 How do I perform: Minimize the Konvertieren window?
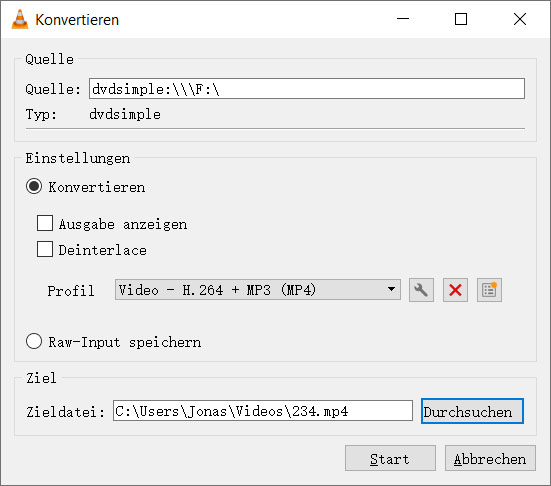(403, 19)
